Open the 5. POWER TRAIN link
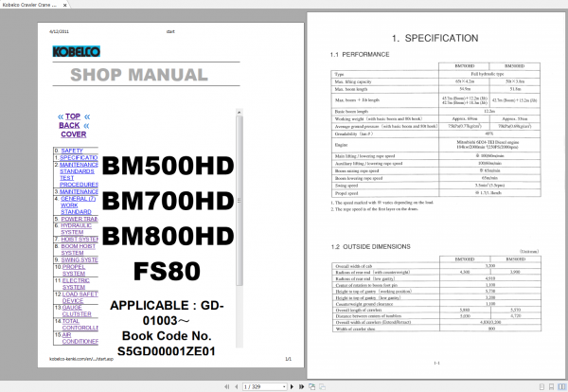This screenshot has width=568, height=392. coord(80,219)
